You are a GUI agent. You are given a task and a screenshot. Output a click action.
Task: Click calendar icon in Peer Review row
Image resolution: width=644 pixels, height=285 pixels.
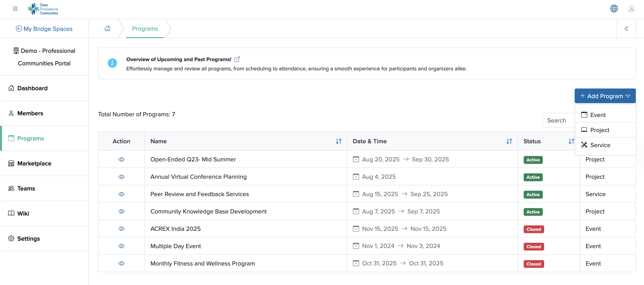(x=356, y=194)
